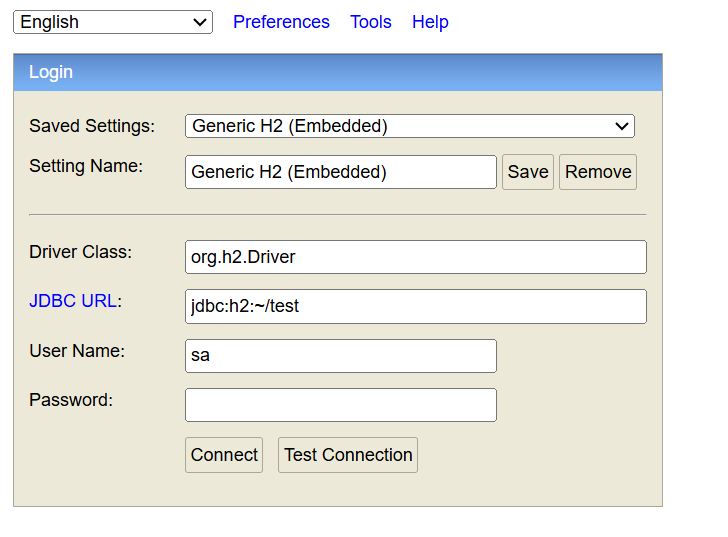Click the Login panel header text
The width and height of the screenshot is (728, 537).
[x=51, y=72]
